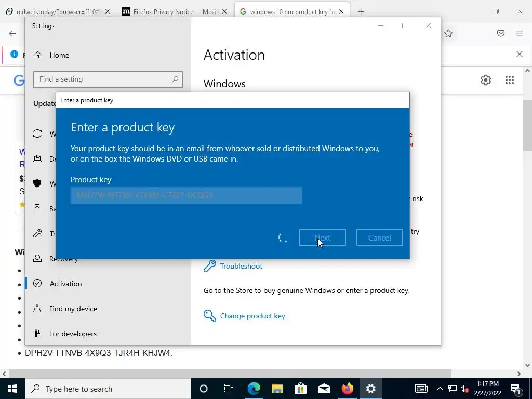Open Change product key link
Image resolution: width=532 pixels, height=399 pixels.
click(252, 316)
